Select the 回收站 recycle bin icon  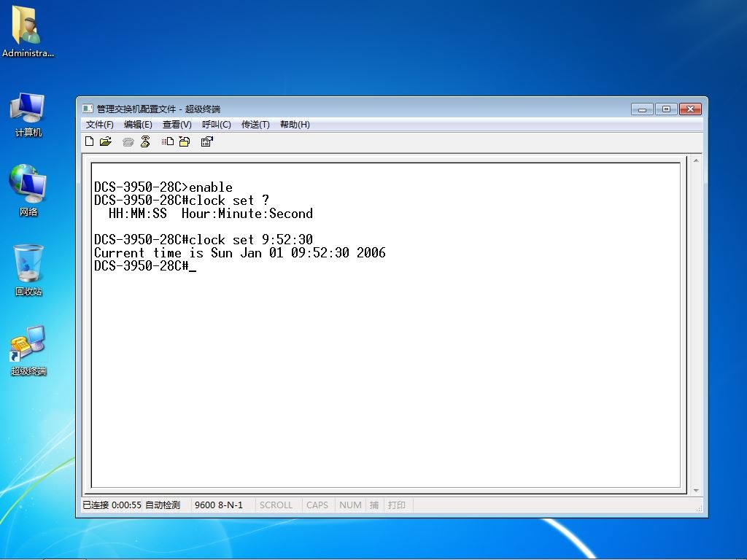click(28, 270)
